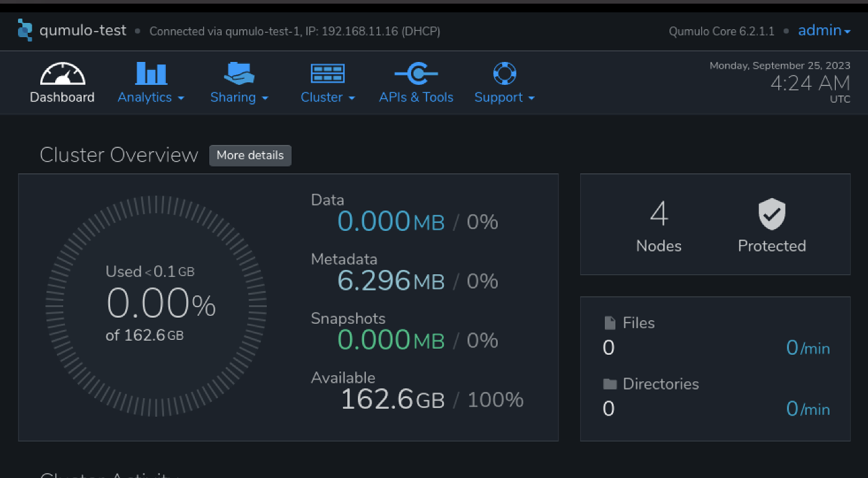Click the More details button

[x=250, y=155]
